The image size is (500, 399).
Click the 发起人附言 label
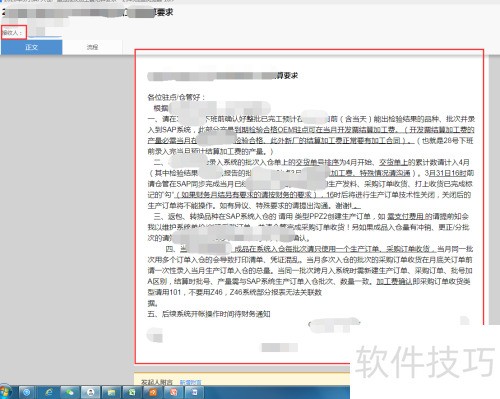click(x=157, y=382)
